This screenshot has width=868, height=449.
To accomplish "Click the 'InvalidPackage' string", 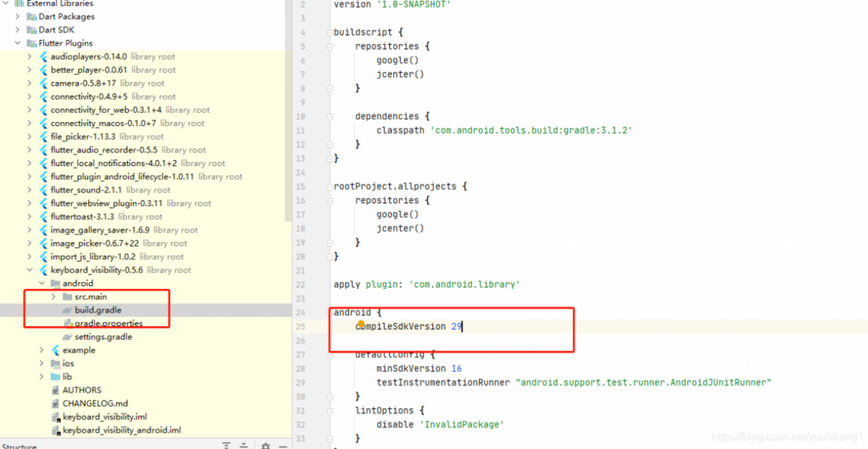I will [460, 424].
